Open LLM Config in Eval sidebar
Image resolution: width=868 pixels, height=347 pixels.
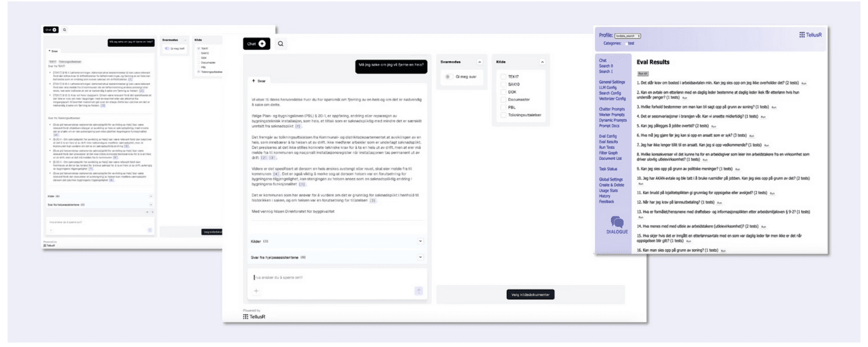608,87
